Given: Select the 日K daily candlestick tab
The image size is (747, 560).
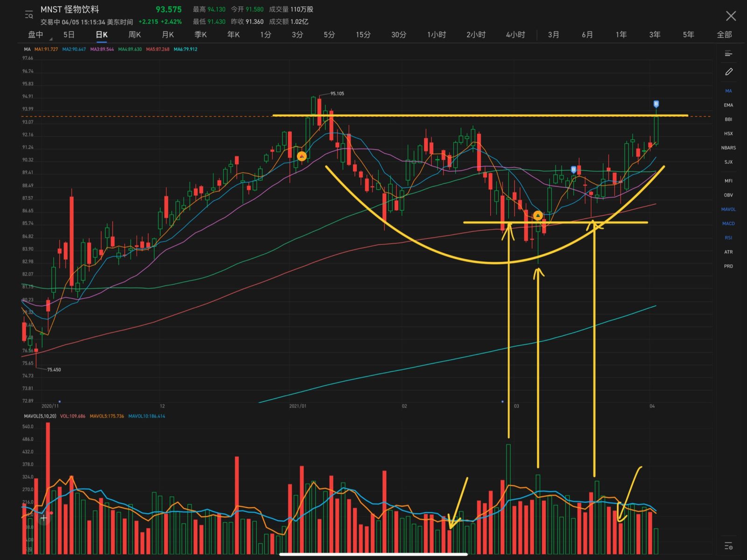Looking at the screenshot, I should (x=101, y=35).
